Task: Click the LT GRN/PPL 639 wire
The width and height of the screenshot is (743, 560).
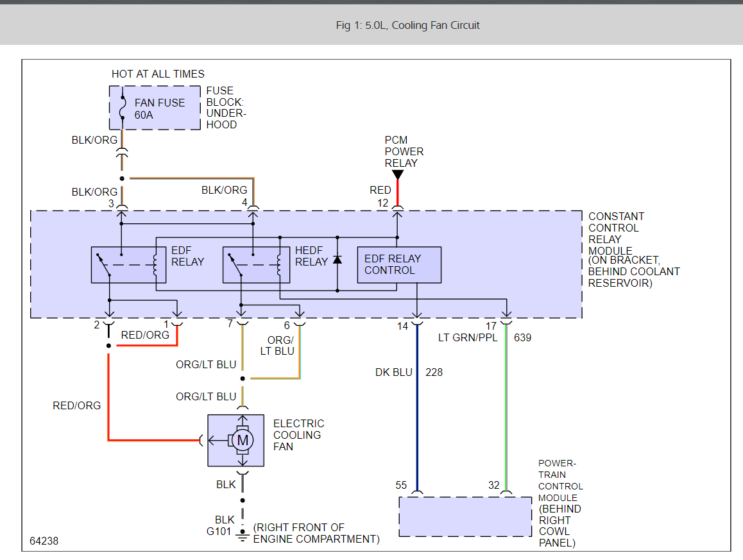Action: [x=506, y=409]
